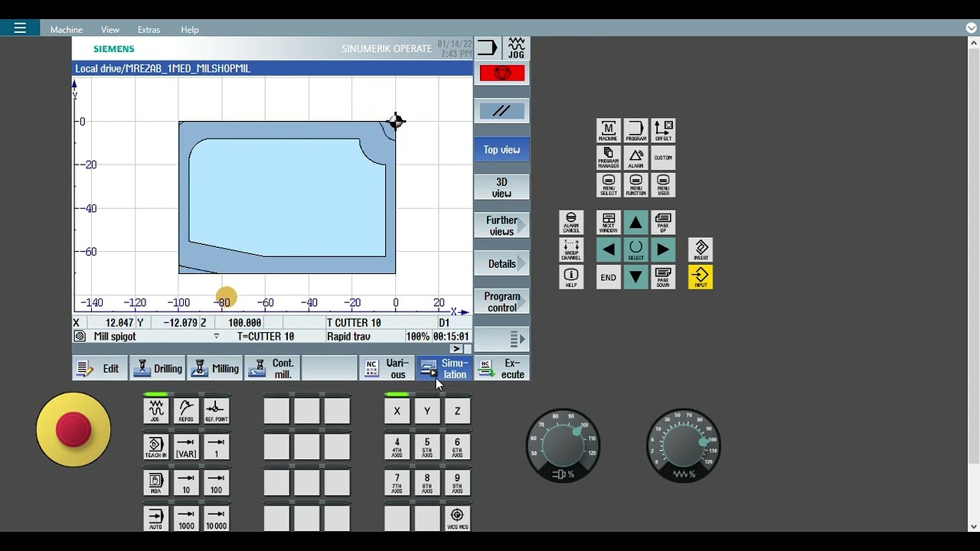Adjust the spindle override rotary dial
The height and width of the screenshot is (551, 980).
click(x=563, y=445)
